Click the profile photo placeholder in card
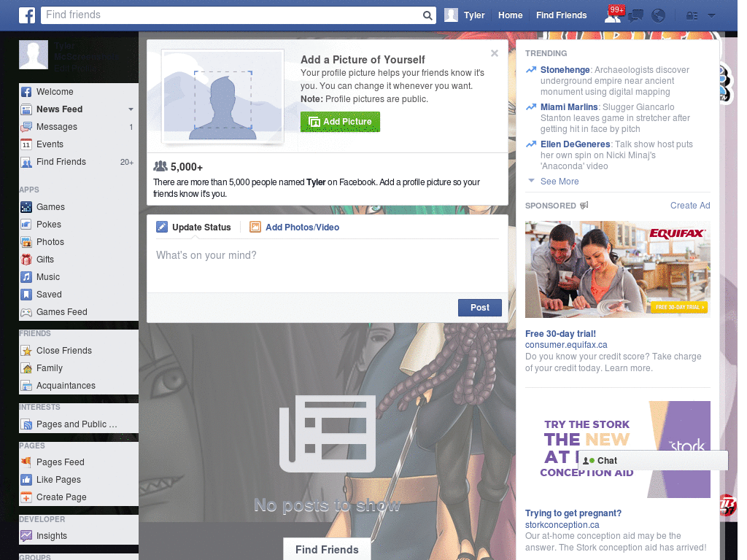Viewport: 747px width, 560px height. click(x=223, y=97)
